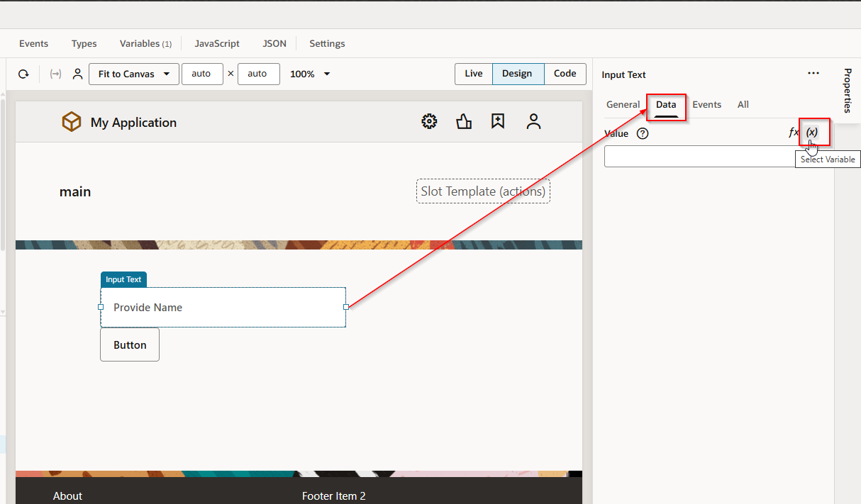
Task: Open the Fit to Canvas dropdown
Action: [133, 74]
